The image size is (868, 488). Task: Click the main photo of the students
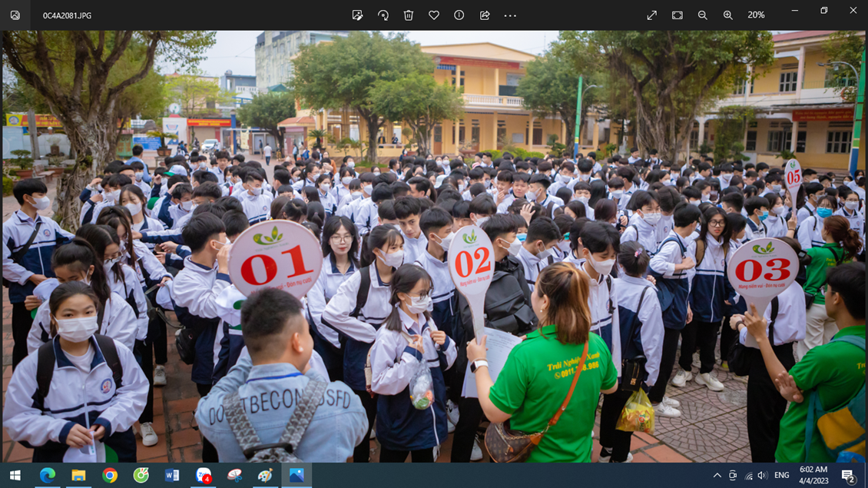(434, 246)
